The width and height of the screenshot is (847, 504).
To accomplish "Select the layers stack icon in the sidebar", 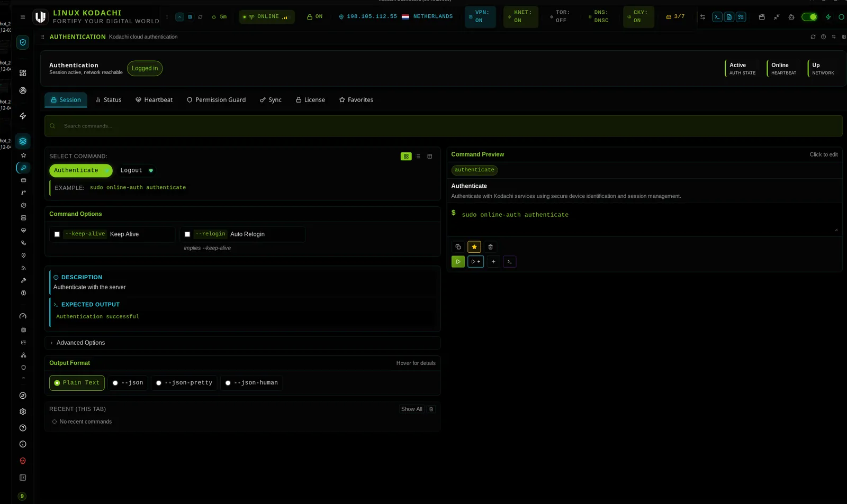I will tap(23, 141).
